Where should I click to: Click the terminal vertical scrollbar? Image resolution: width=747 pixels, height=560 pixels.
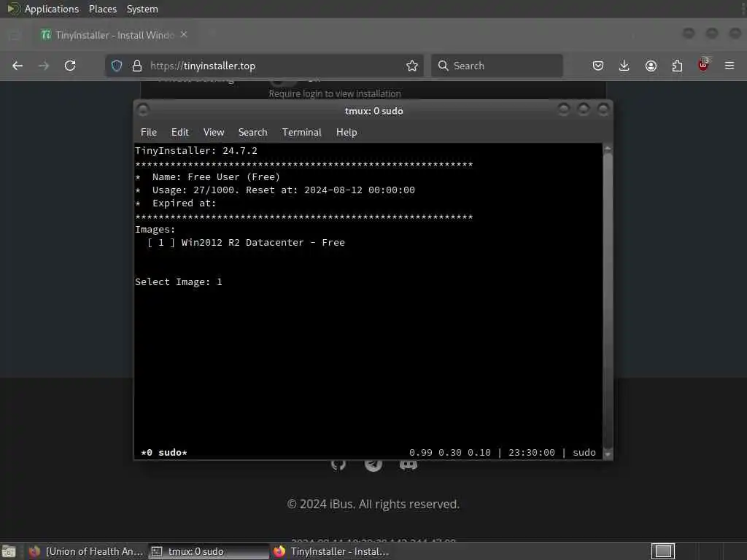coord(608,301)
